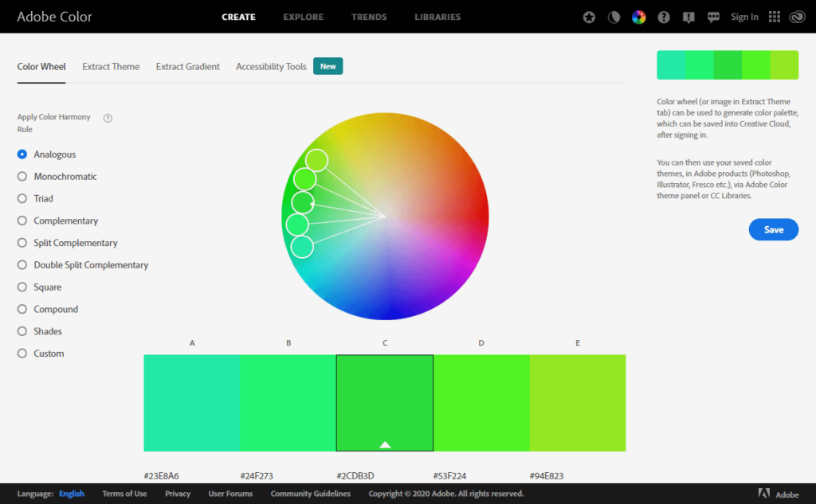Click the Save button

click(773, 229)
